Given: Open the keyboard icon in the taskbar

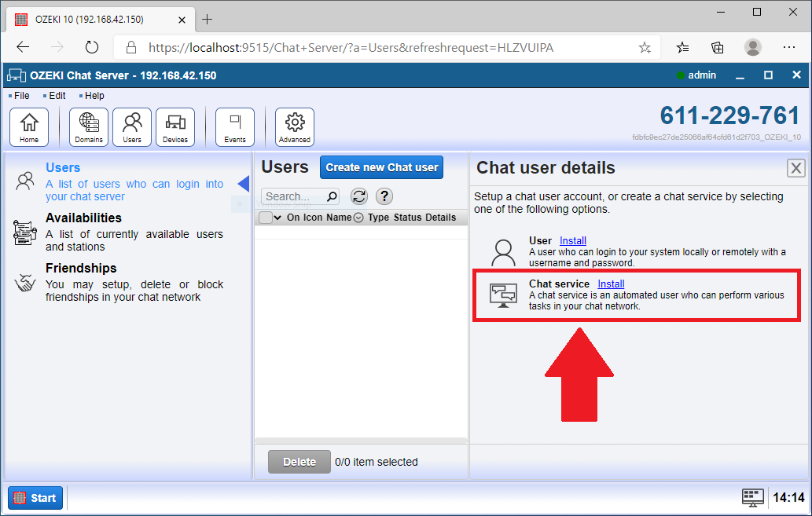Looking at the screenshot, I should [x=752, y=497].
